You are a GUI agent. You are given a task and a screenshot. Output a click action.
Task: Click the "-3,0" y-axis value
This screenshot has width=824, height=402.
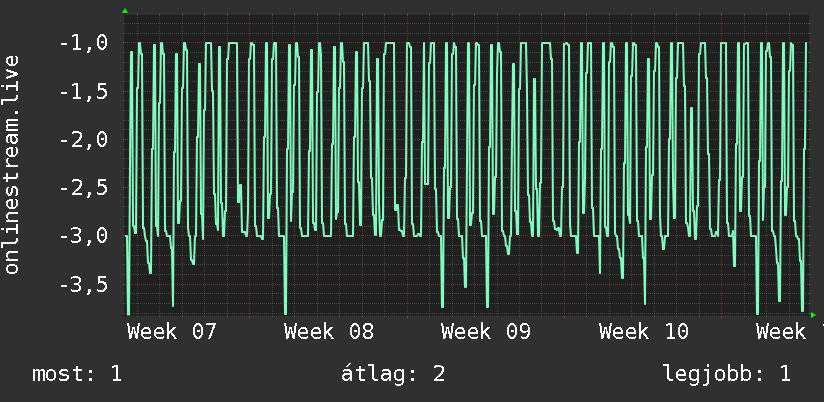(84, 236)
